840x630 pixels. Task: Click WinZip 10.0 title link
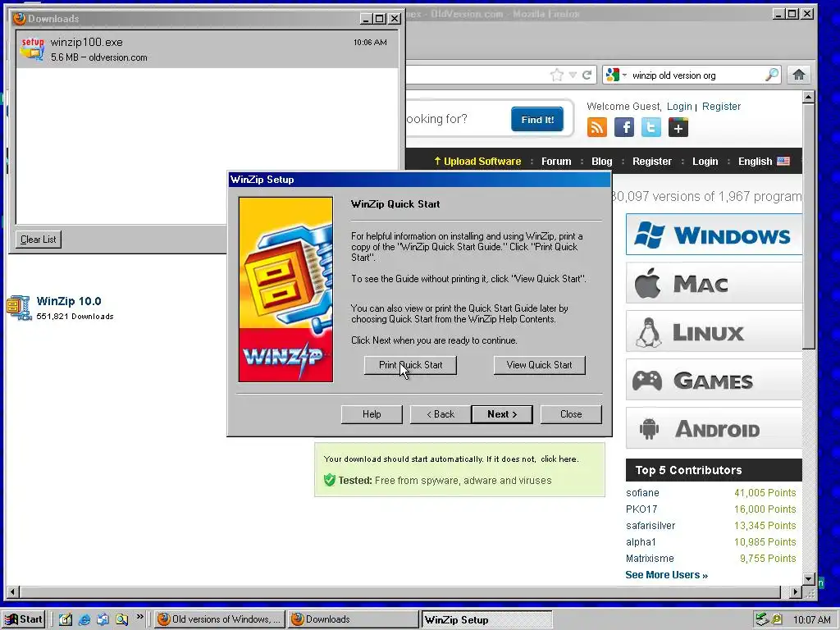(x=69, y=301)
